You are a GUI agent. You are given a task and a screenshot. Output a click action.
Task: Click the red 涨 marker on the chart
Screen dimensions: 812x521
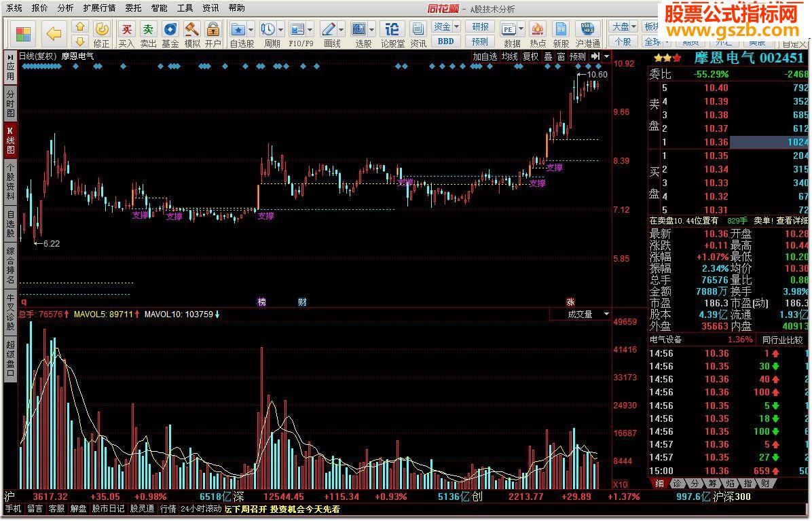[x=570, y=302]
